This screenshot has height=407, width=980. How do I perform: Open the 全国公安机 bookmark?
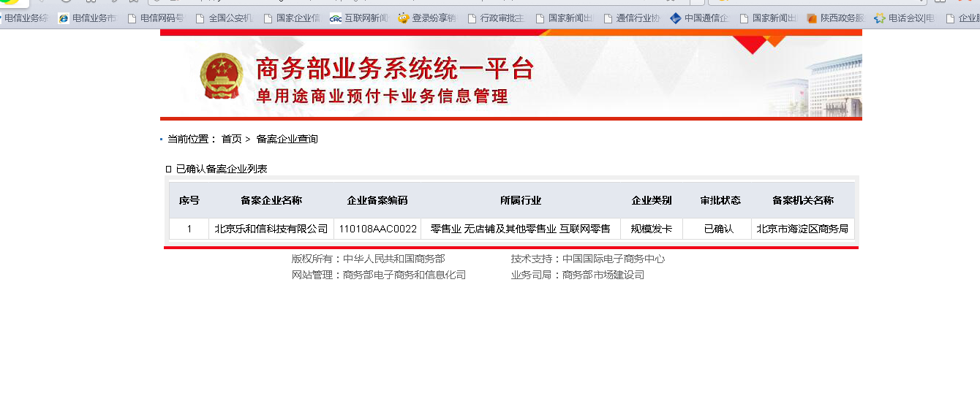pyautogui.click(x=224, y=18)
